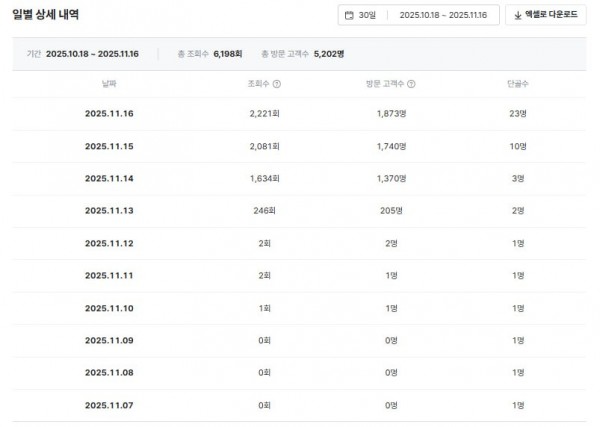
Task: Click the 일별 상세 내역 heading
Action: pyautogui.click(x=46, y=16)
